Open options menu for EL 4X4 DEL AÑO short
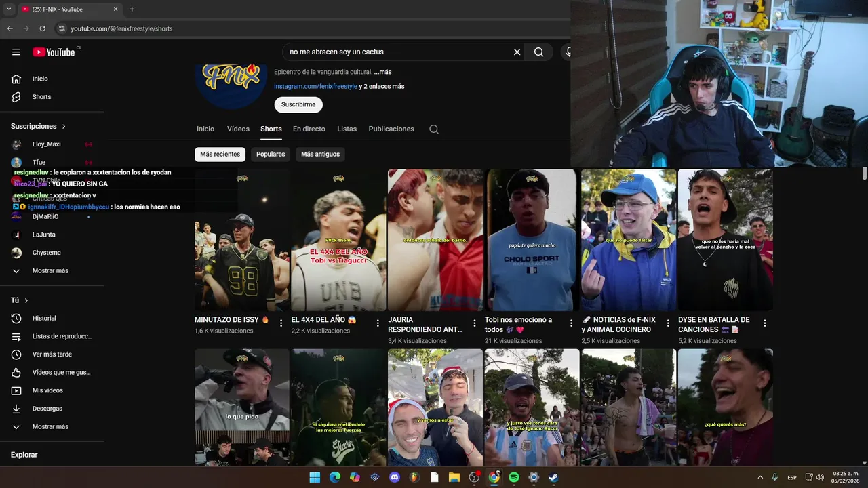Image resolution: width=868 pixels, height=488 pixels. tap(378, 323)
